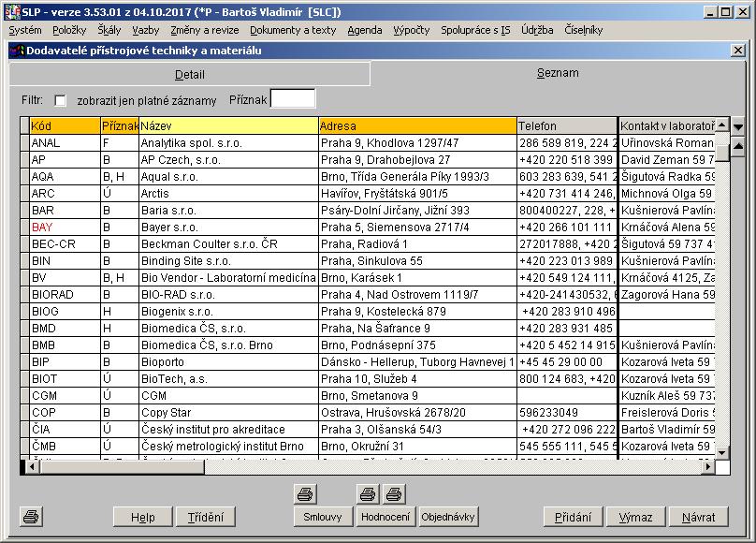
Task: Click the SLP application title icon
Action: click(x=13, y=11)
